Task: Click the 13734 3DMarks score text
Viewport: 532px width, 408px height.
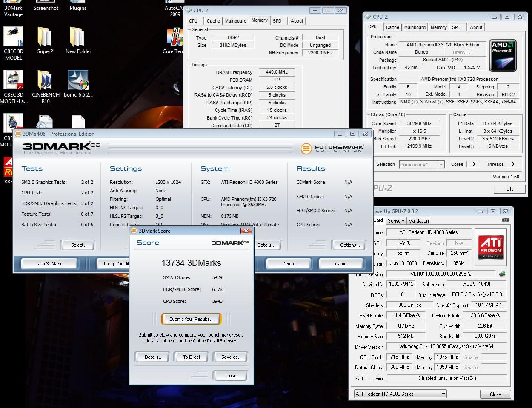Action: 192,263
